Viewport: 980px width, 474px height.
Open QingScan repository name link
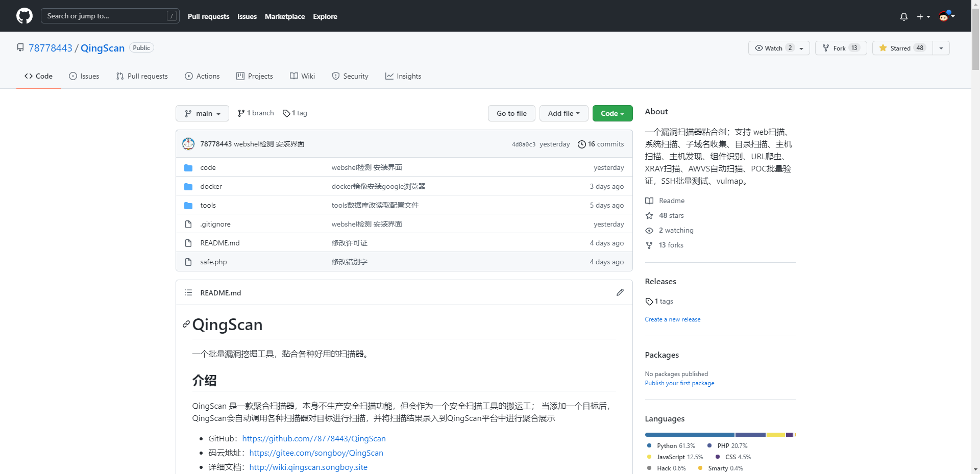tap(103, 48)
